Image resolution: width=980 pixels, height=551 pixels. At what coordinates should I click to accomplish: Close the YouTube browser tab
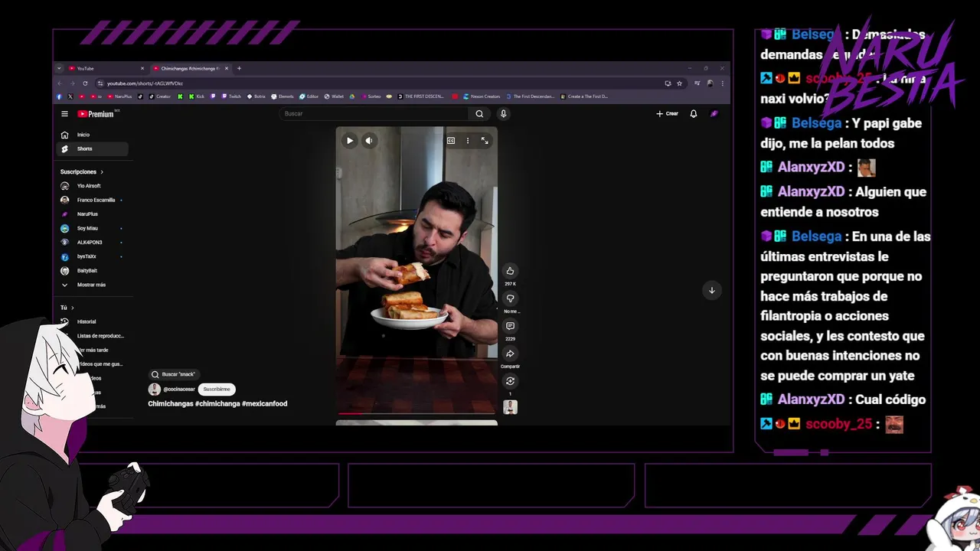[142, 68]
